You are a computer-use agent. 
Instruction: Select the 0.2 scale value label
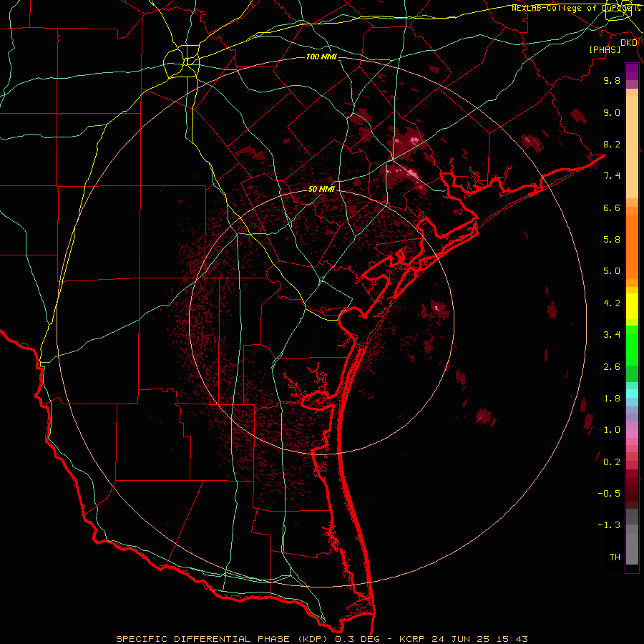(612, 462)
